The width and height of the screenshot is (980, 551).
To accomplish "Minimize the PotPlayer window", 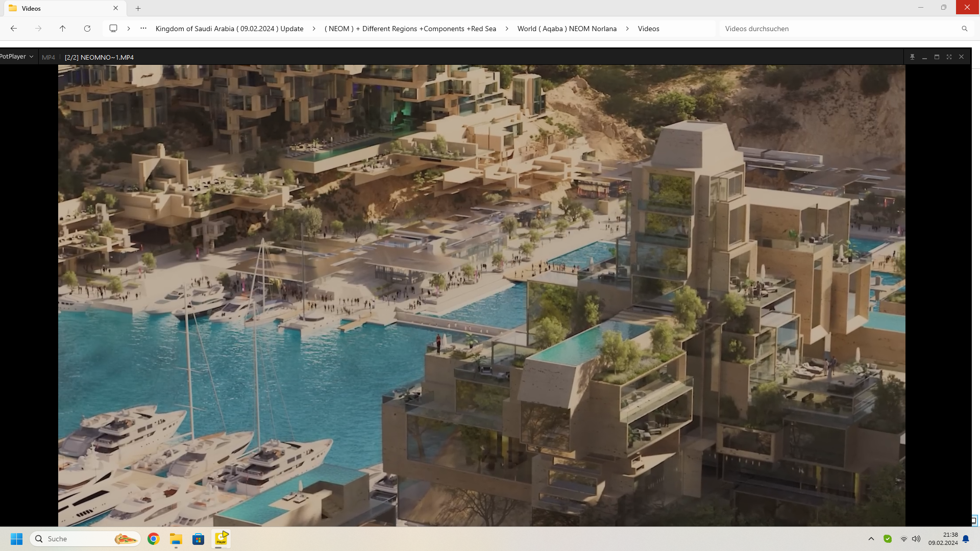I will (924, 57).
